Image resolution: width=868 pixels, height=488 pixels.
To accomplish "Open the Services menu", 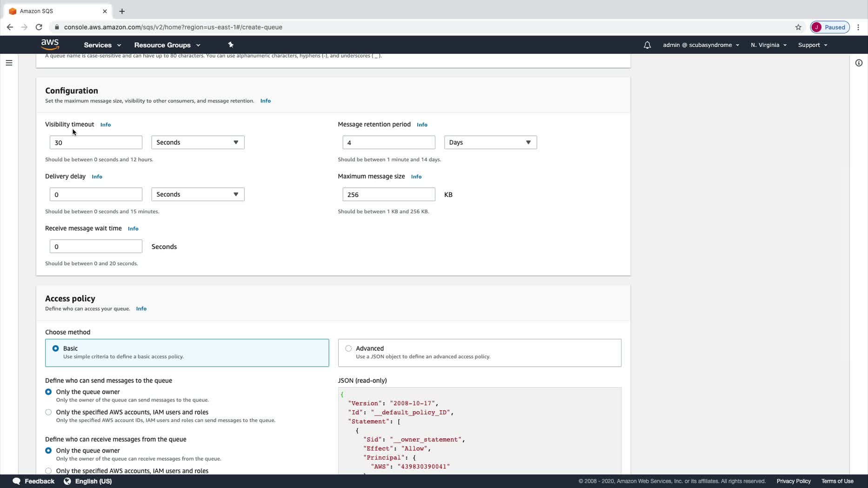I will pos(102,45).
